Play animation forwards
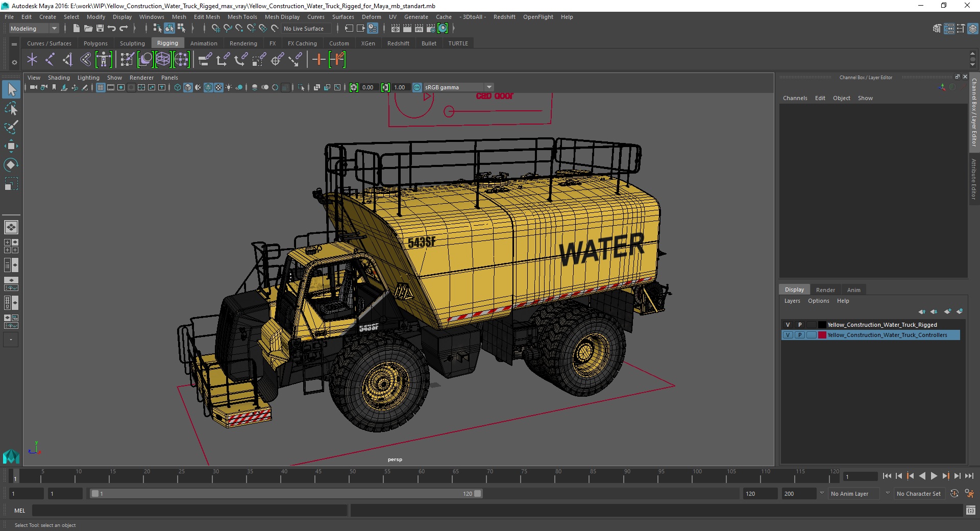The image size is (980, 531). (x=934, y=476)
